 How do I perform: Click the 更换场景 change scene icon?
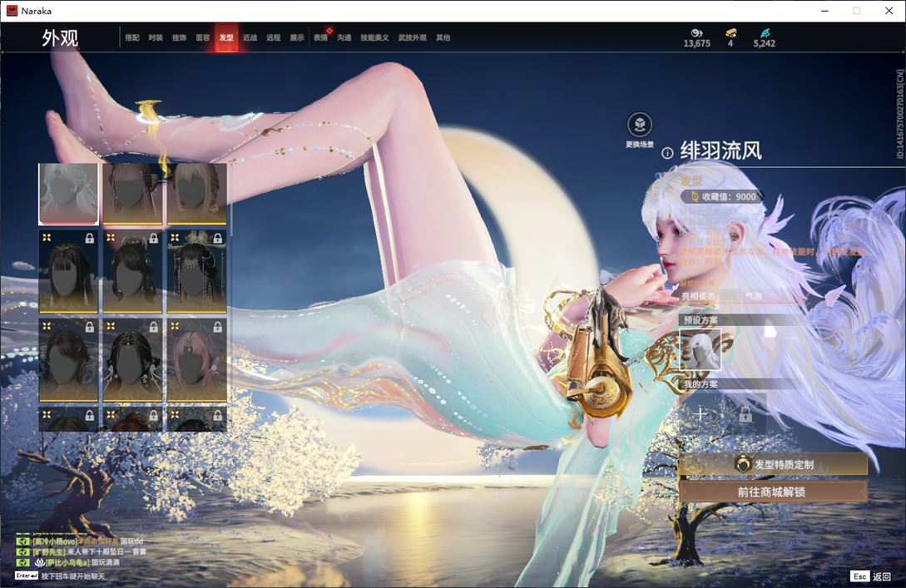pyautogui.click(x=640, y=125)
